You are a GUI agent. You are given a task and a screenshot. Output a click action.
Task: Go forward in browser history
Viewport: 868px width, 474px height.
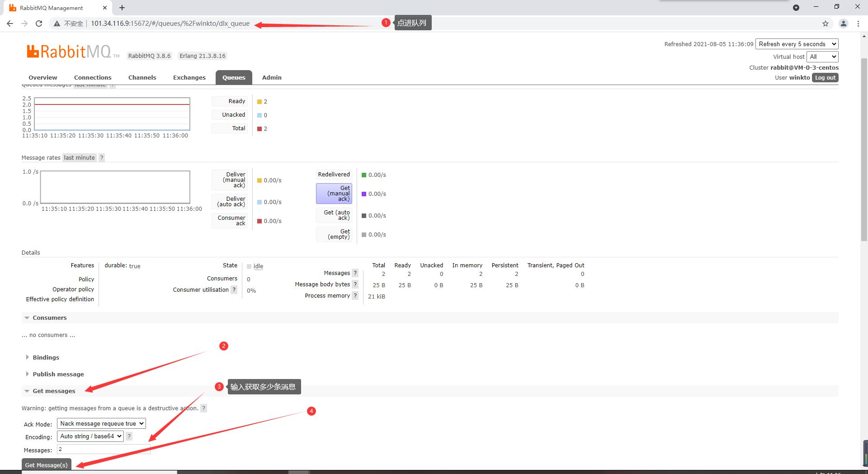click(24, 24)
